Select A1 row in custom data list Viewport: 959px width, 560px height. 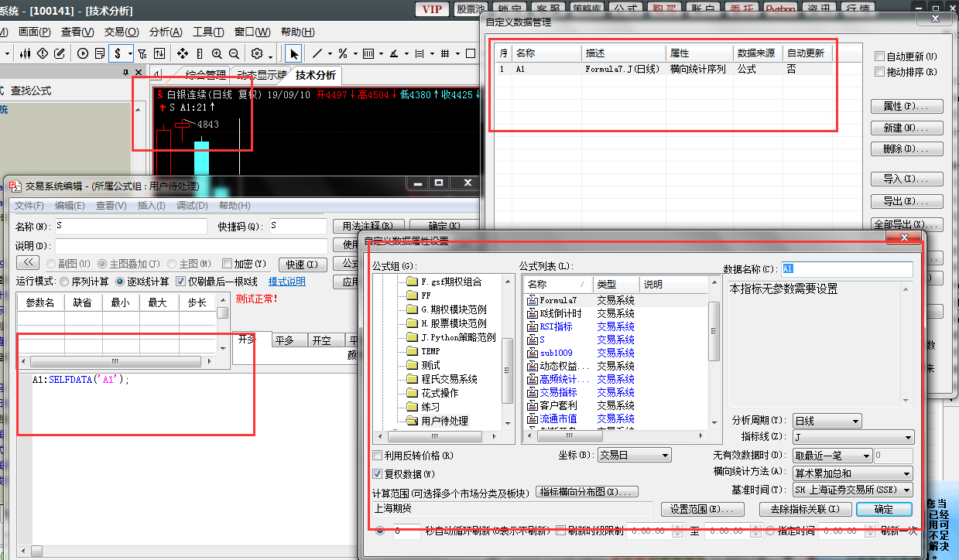(663, 69)
